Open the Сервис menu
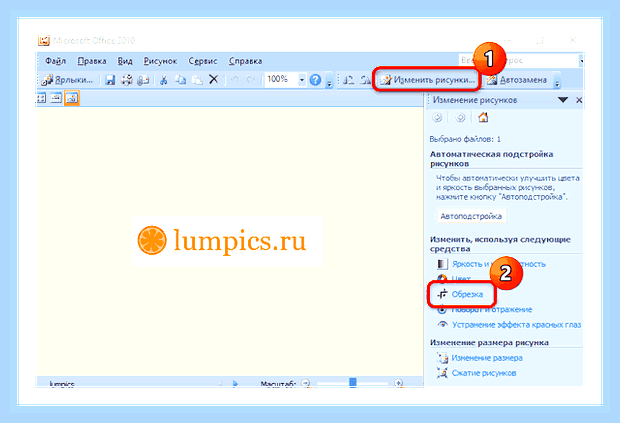Viewport: 620px width, 423px height. coord(203,61)
